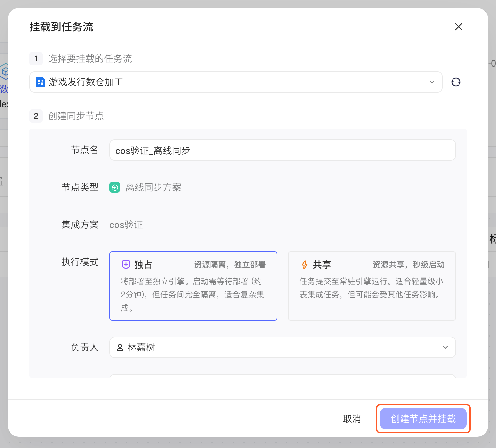Image resolution: width=496 pixels, height=448 pixels.
Task: Click the orange lightning icon of 共享
Action: [305, 265]
